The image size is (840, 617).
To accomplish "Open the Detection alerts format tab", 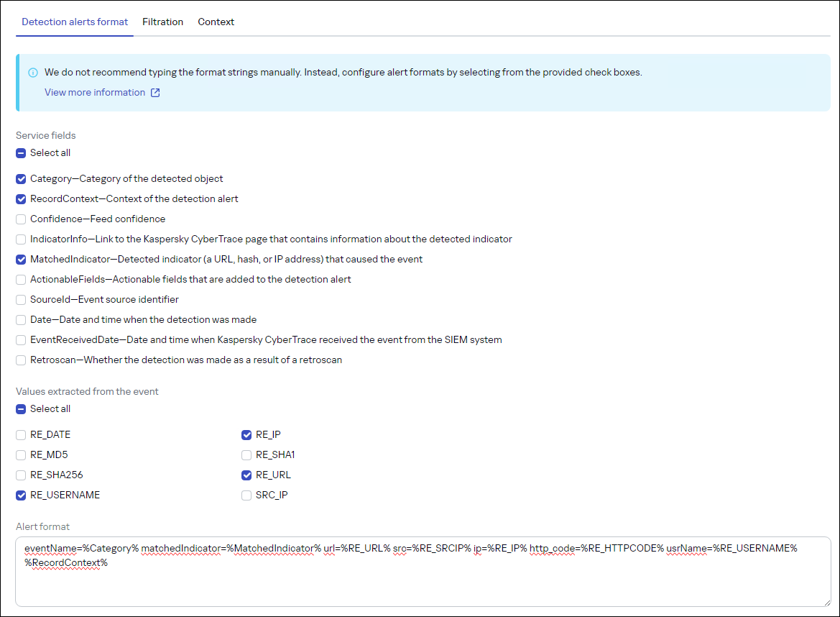I will click(x=75, y=22).
